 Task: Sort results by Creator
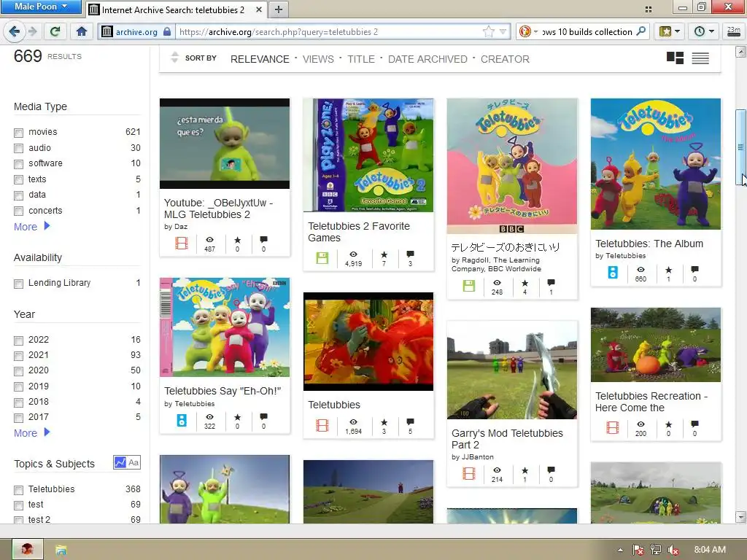point(505,59)
